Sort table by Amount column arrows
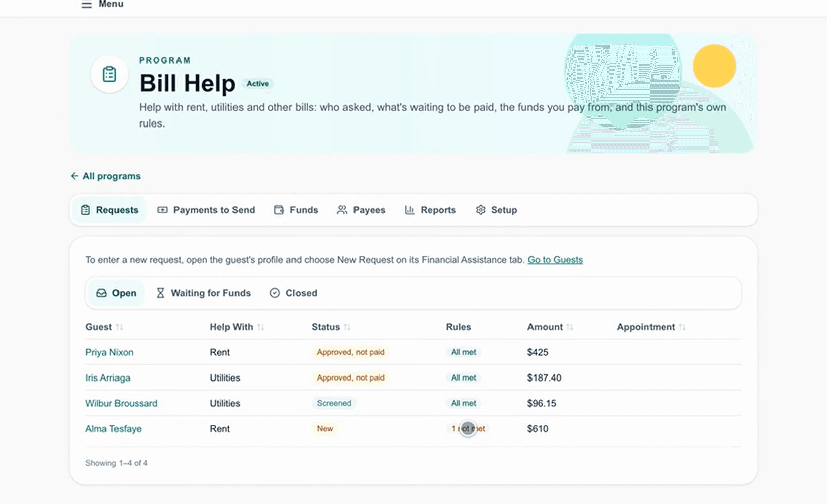This screenshot has height=504, width=827. point(570,327)
